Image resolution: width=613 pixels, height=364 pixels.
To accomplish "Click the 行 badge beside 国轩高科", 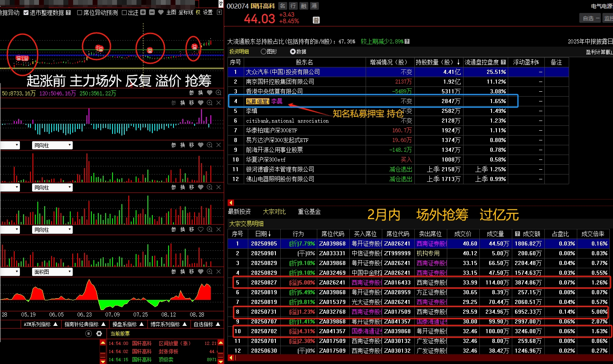I will click(x=293, y=6).
